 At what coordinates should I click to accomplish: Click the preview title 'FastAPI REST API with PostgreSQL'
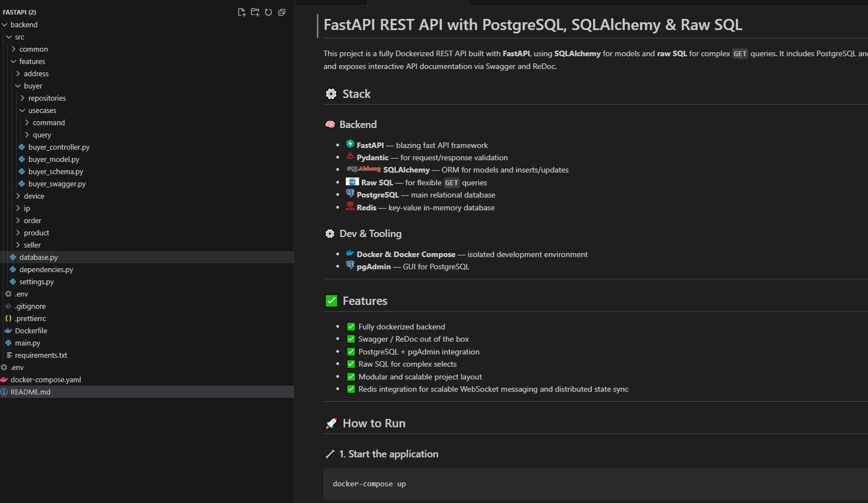coord(533,25)
